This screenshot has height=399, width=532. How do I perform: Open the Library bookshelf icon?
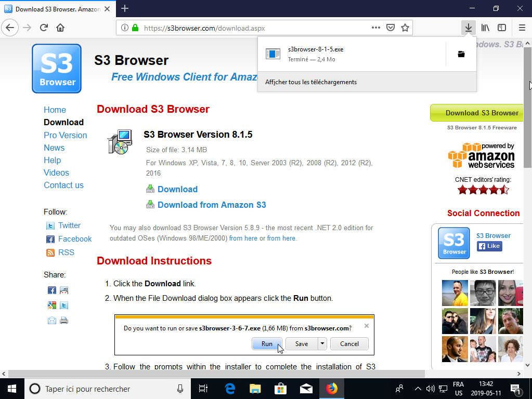[485, 28]
